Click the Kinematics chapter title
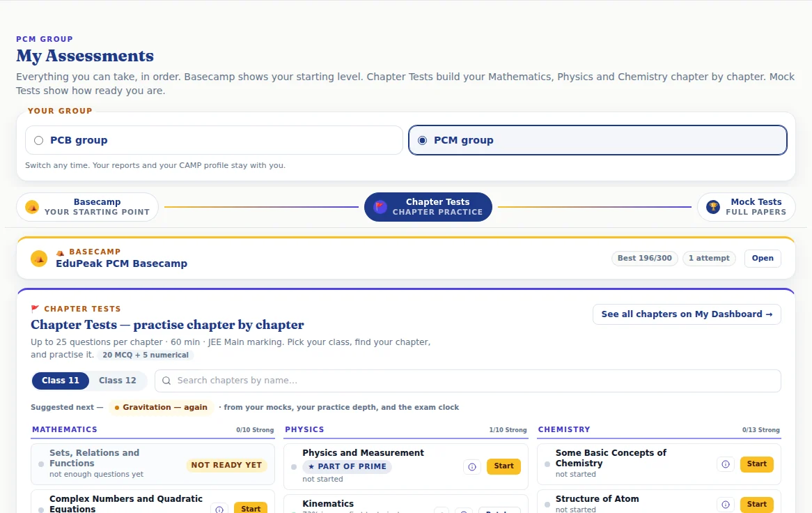812x513 pixels. 328,504
